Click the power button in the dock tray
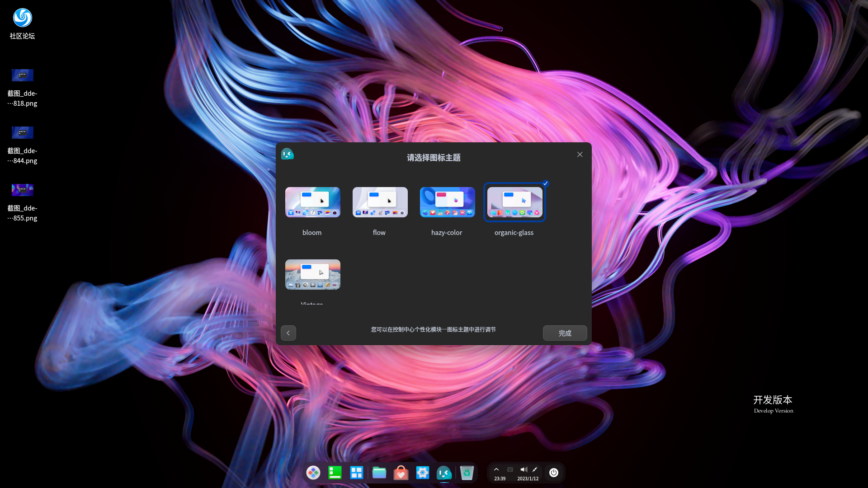The image size is (868, 488). click(x=554, y=473)
